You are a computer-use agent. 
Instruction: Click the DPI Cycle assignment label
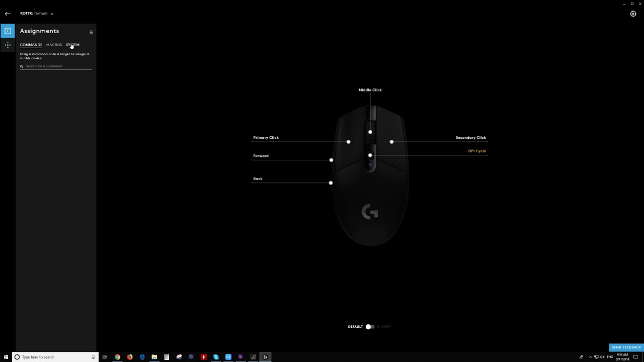[x=477, y=151]
